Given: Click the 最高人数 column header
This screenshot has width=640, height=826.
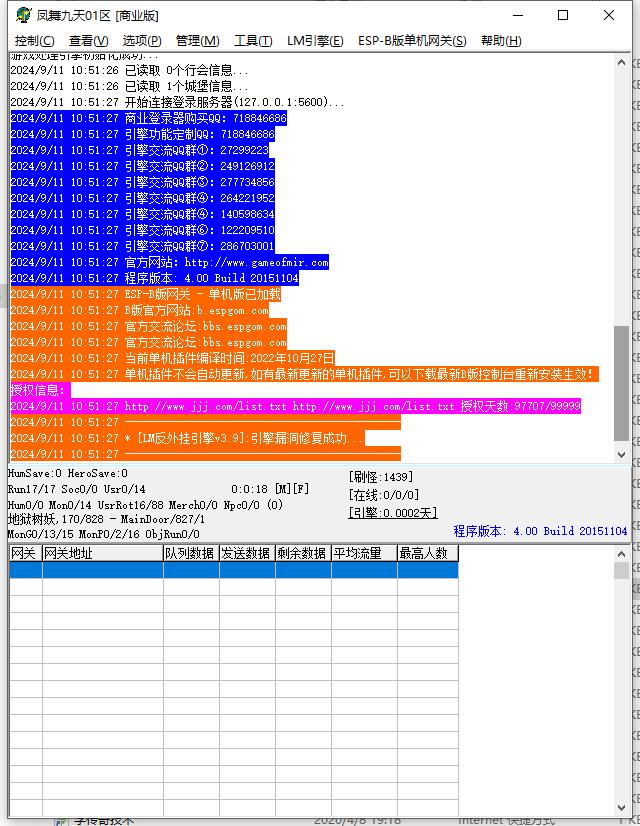Looking at the screenshot, I should pos(428,553).
